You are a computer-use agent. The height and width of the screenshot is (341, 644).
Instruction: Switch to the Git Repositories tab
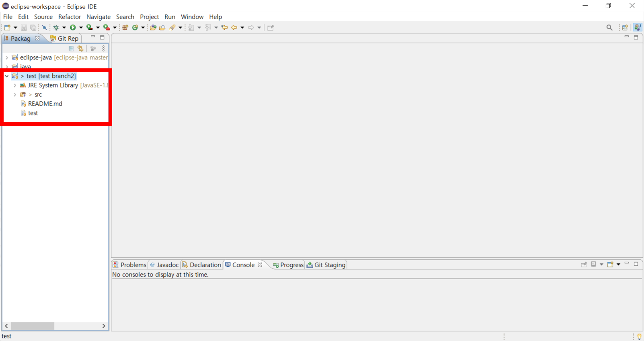(x=64, y=38)
